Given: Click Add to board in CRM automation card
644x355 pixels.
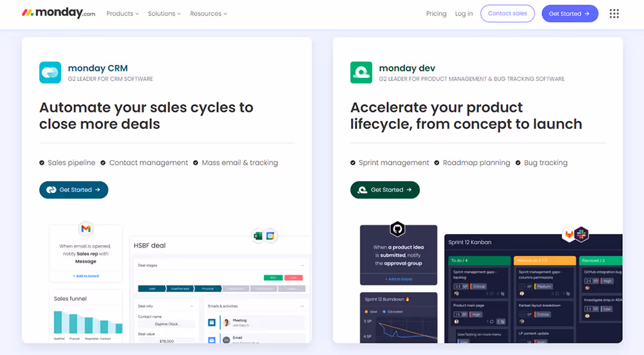Looking at the screenshot, I should pos(86,276).
